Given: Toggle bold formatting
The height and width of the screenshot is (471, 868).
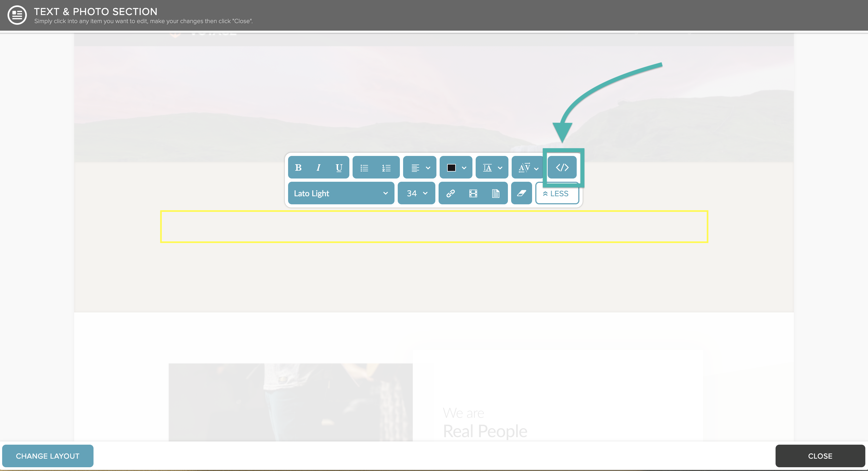Looking at the screenshot, I should tap(298, 167).
